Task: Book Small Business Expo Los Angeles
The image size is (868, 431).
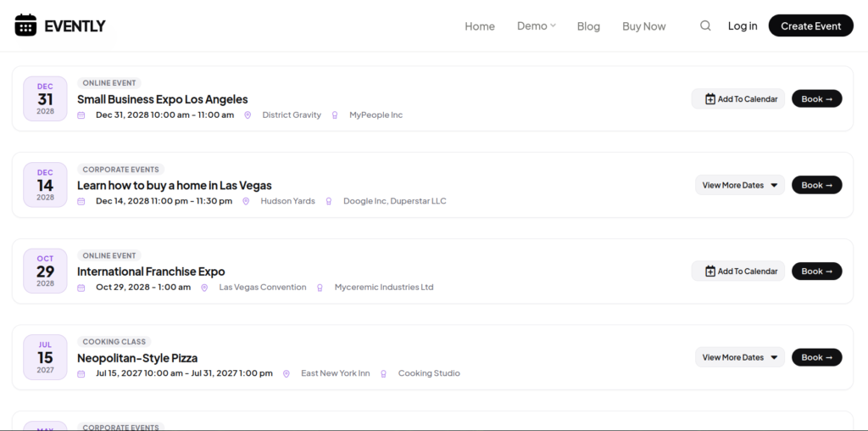Action: click(x=816, y=98)
